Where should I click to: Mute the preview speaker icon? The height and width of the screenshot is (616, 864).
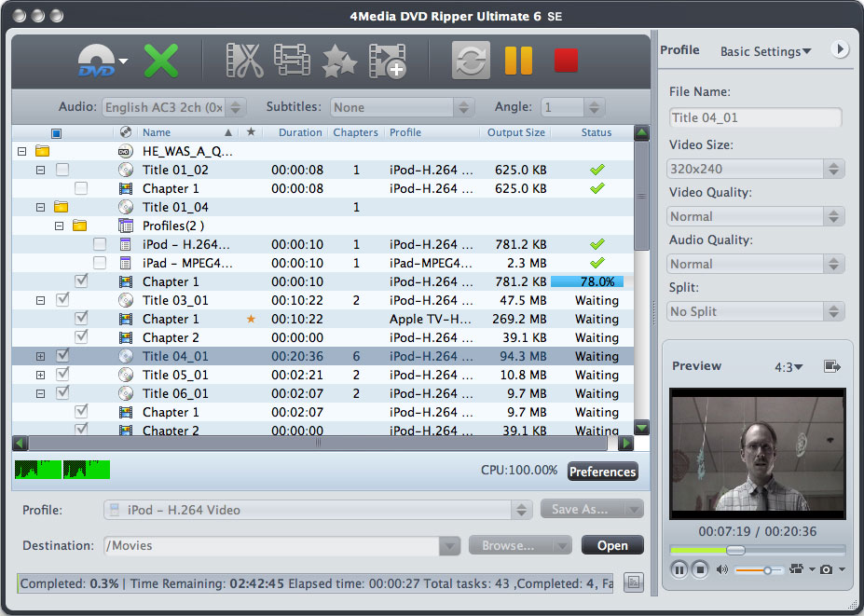(x=721, y=569)
